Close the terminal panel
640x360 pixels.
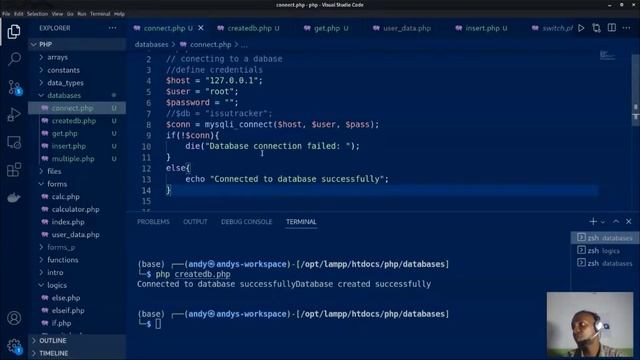[x=629, y=221]
